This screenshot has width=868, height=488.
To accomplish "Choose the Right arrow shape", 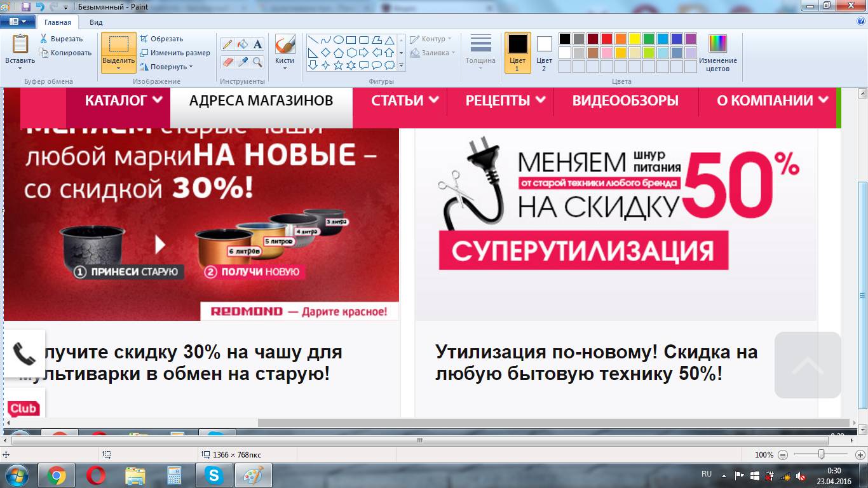I will point(364,52).
